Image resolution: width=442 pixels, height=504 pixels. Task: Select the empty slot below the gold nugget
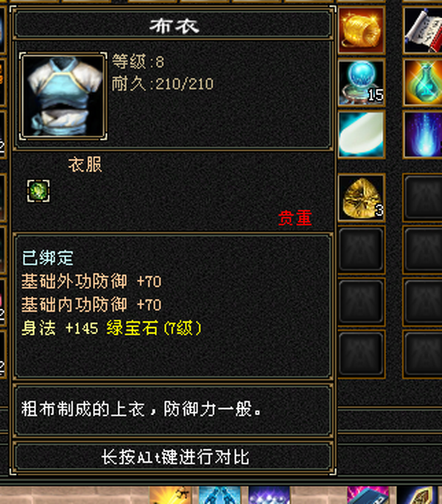[x=361, y=250]
